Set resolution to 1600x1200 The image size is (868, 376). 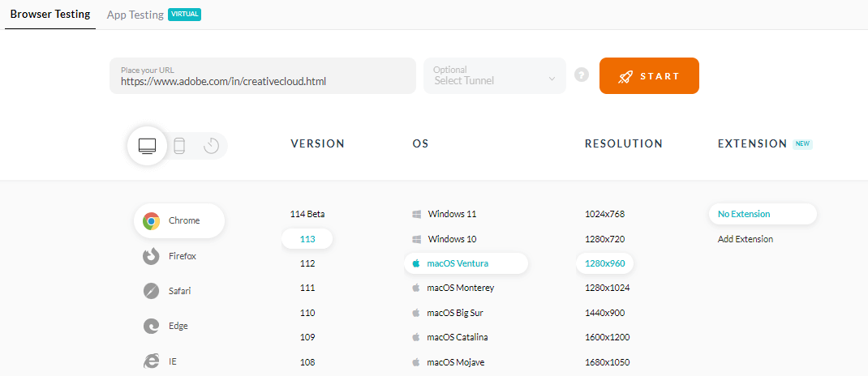point(608,337)
